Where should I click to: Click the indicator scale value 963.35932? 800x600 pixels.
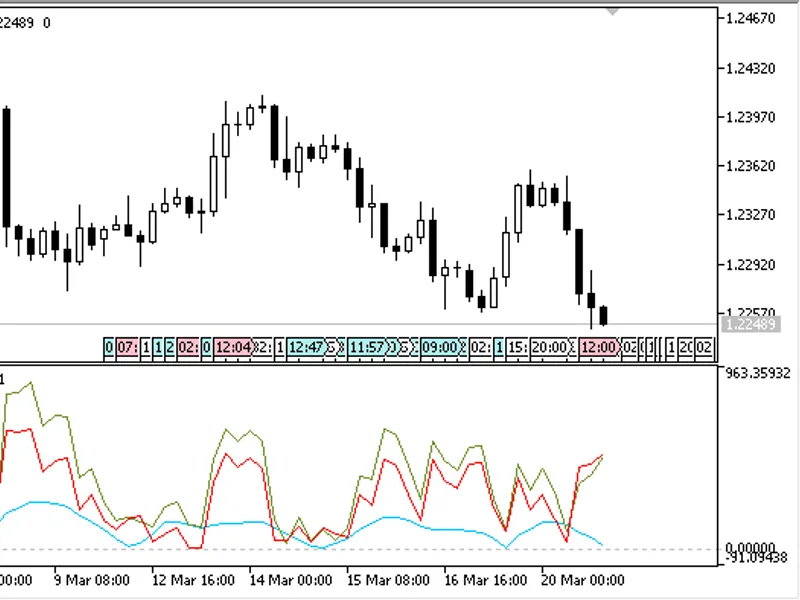click(758, 373)
